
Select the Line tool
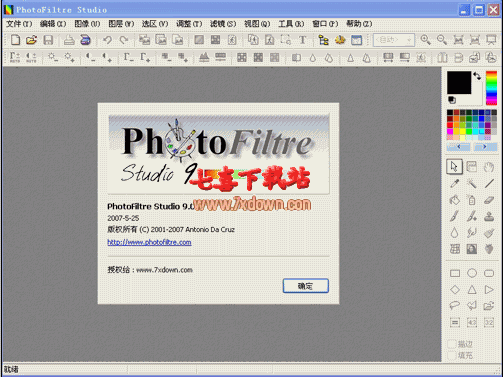pos(489,183)
